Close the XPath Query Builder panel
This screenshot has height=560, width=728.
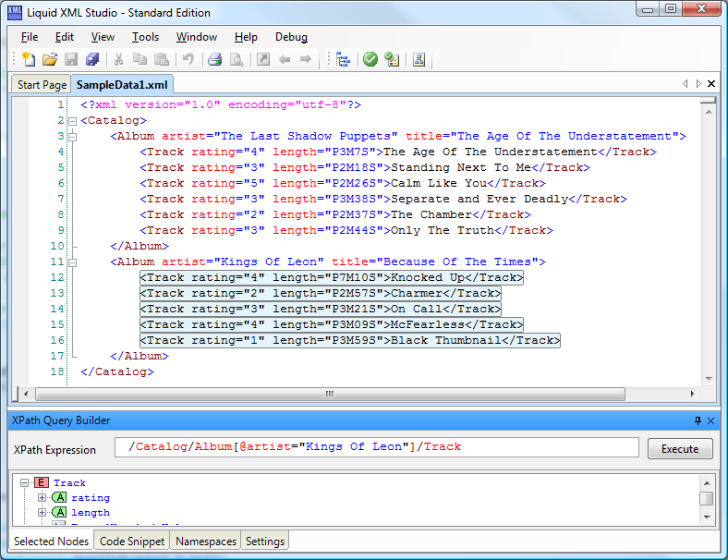coord(710,420)
